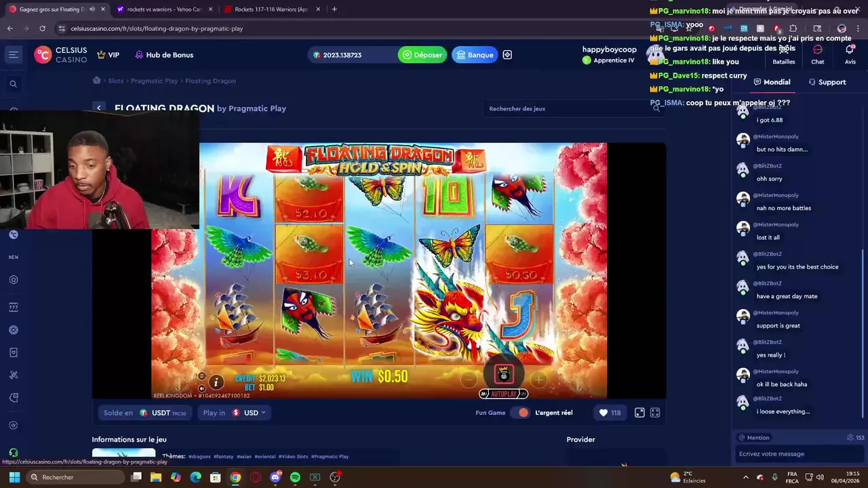
Task: Click the #Pragmatic Play theme tag
Action: [330, 457]
